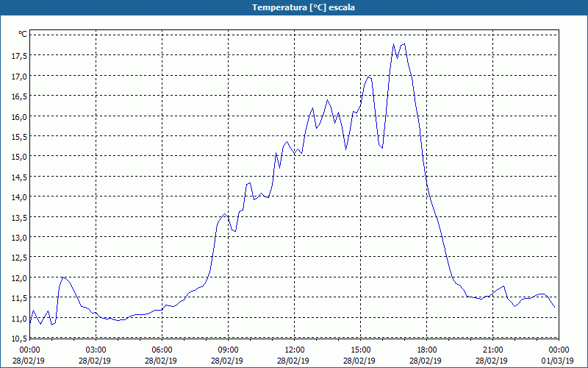The width and height of the screenshot is (588, 368).
Task: Select the 14,5 y-axis value
Action: click(x=19, y=177)
